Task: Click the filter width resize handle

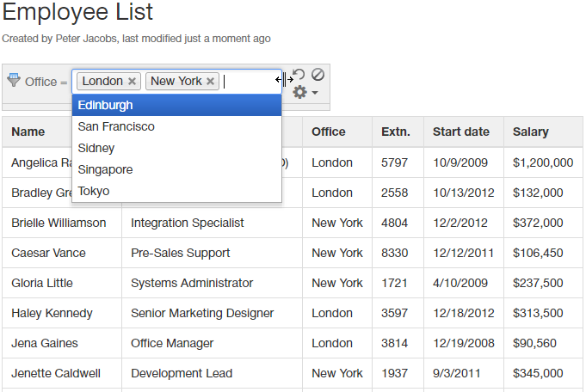Action: pyautogui.click(x=284, y=80)
